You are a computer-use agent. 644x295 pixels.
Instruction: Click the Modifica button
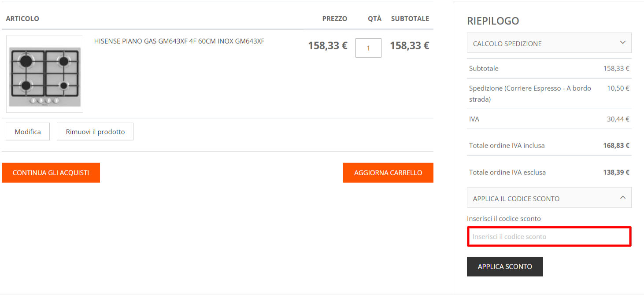point(28,132)
